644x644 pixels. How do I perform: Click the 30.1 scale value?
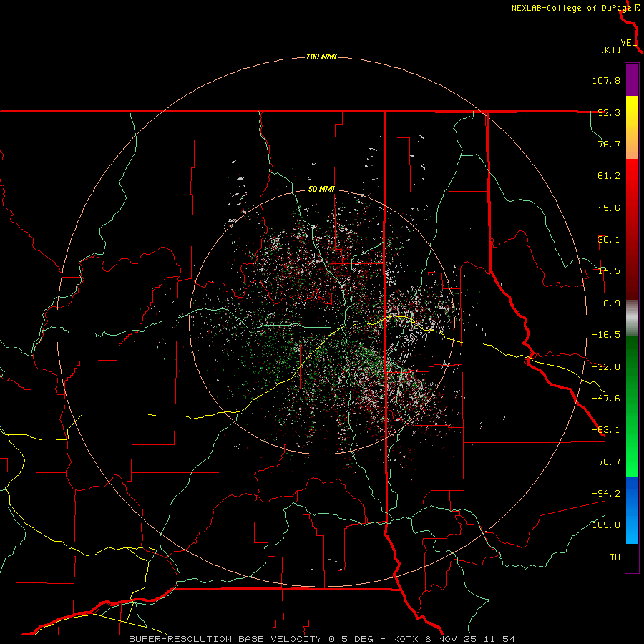pyautogui.click(x=609, y=240)
